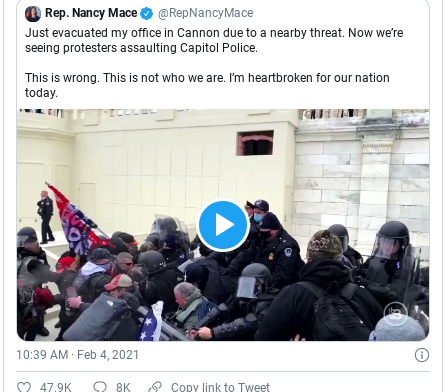Click the tweet text about Cannon evacuation

coord(214,40)
